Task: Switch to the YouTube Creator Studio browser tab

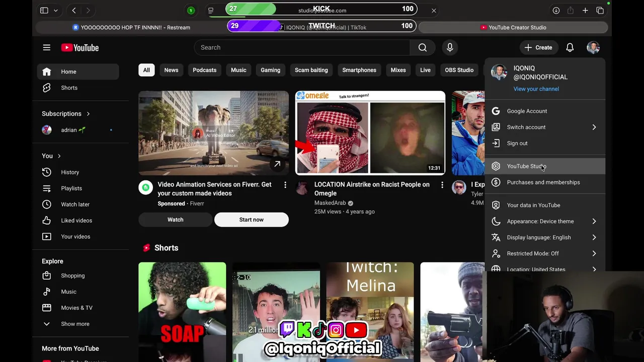Action: click(x=513, y=28)
